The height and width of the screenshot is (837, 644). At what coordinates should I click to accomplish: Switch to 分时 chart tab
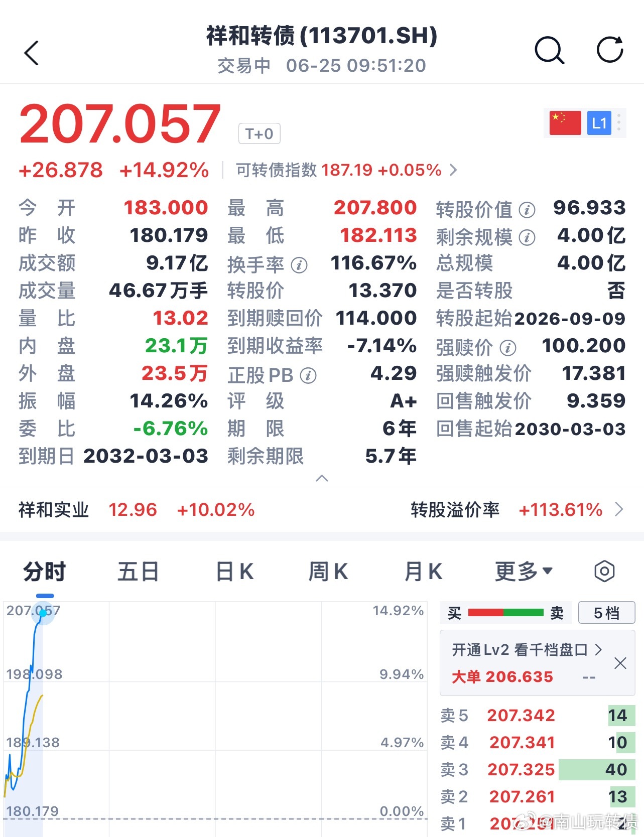pos(45,571)
